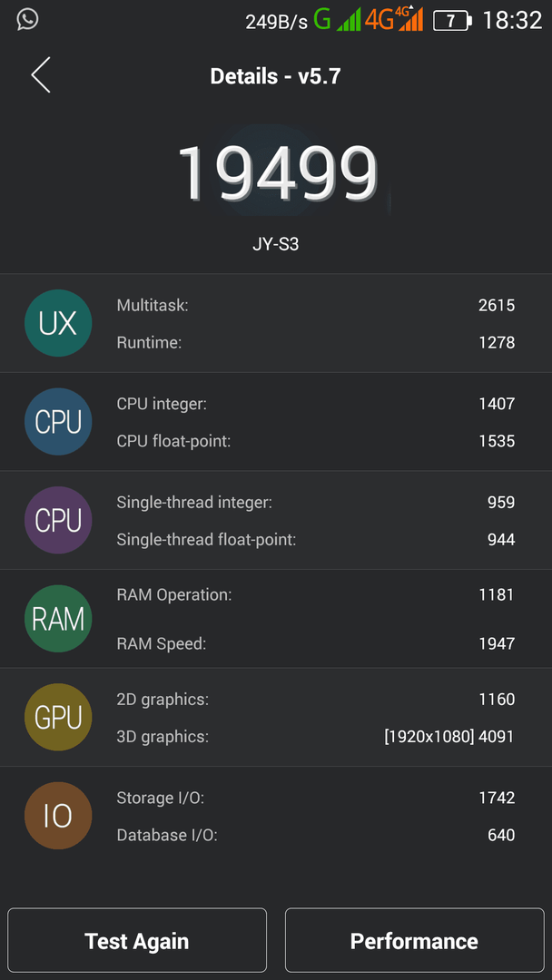Open the Performance button
This screenshot has height=980, width=552.
415,941
